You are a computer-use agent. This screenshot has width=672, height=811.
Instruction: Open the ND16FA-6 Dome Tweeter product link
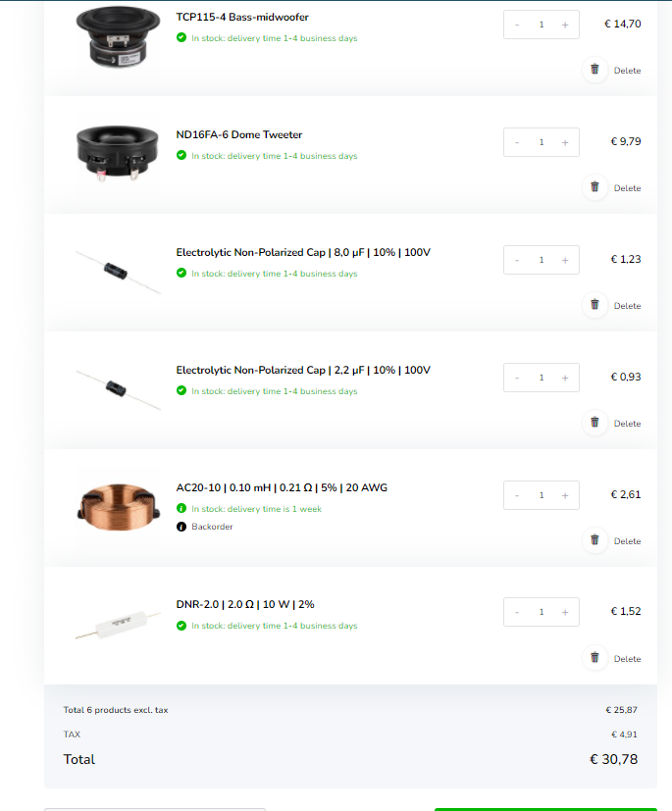239,134
